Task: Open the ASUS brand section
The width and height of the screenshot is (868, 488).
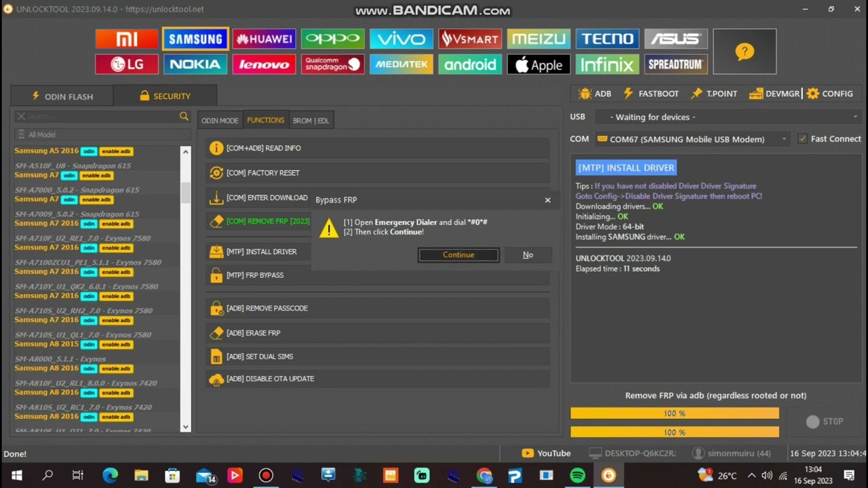Action: [x=676, y=39]
